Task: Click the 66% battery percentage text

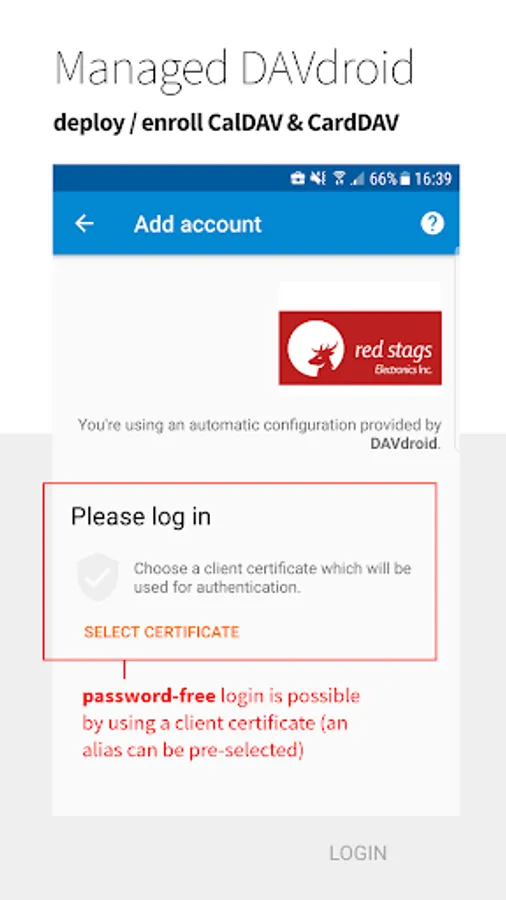Action: click(x=383, y=179)
